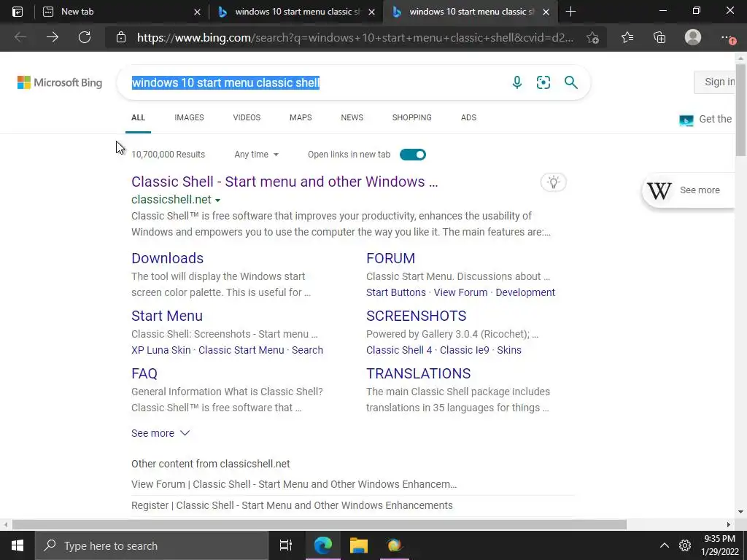Image resolution: width=747 pixels, height=560 pixels.
Task: Open Task View on the taskbar
Action: tap(285, 545)
